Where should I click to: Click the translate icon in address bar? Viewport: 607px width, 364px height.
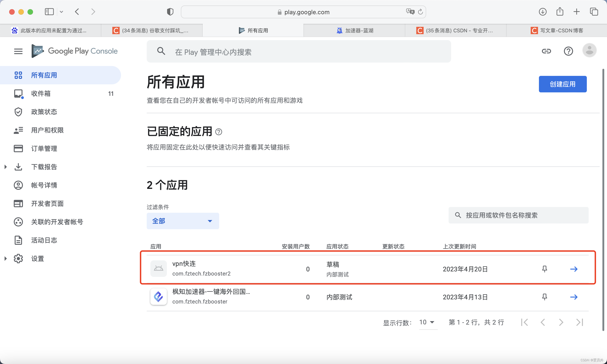(x=410, y=11)
